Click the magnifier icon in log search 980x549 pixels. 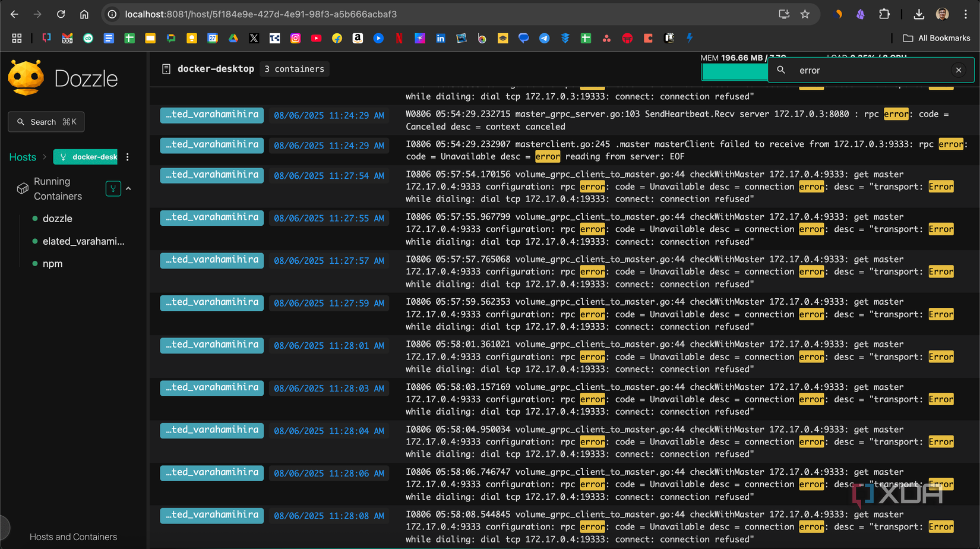781,70
